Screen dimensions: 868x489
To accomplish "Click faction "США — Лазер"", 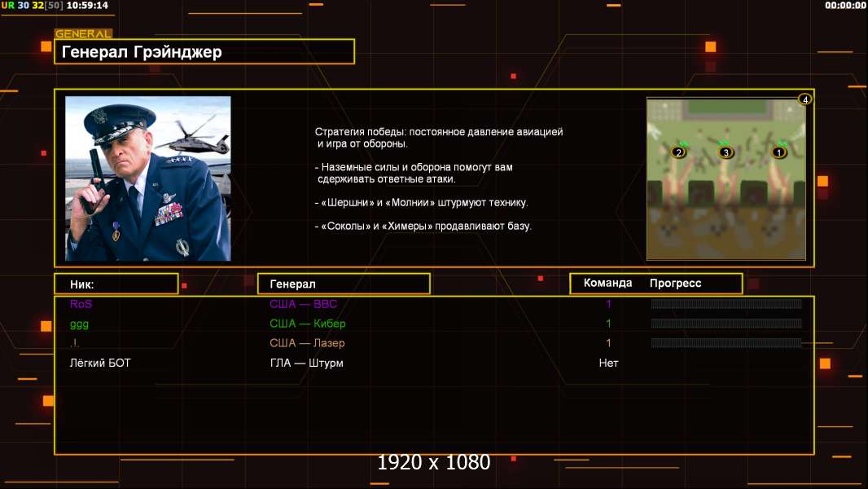I will click(x=307, y=343).
